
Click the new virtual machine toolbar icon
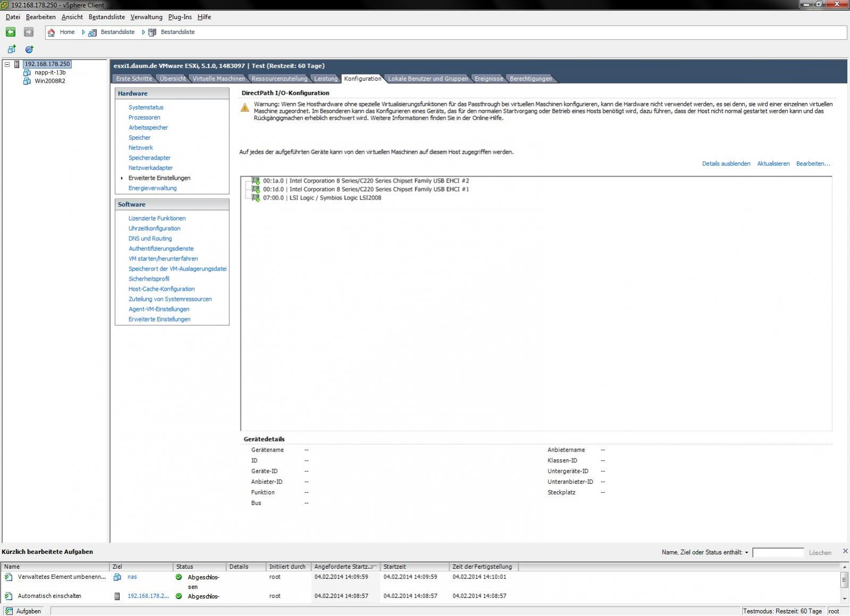pyautogui.click(x=12, y=49)
